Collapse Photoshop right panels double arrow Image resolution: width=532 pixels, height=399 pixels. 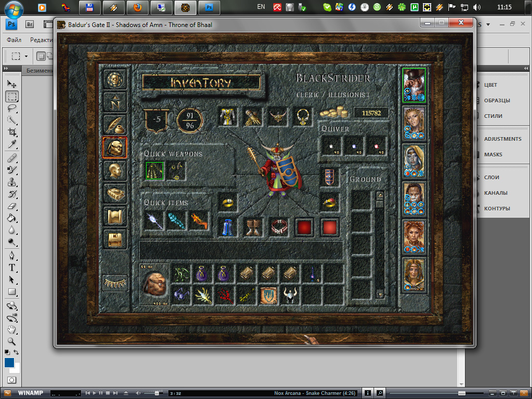coord(526,68)
